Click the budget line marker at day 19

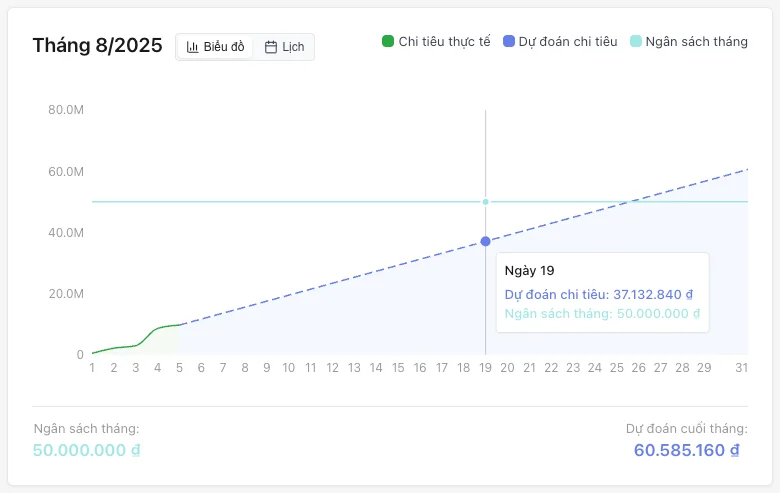(x=486, y=202)
